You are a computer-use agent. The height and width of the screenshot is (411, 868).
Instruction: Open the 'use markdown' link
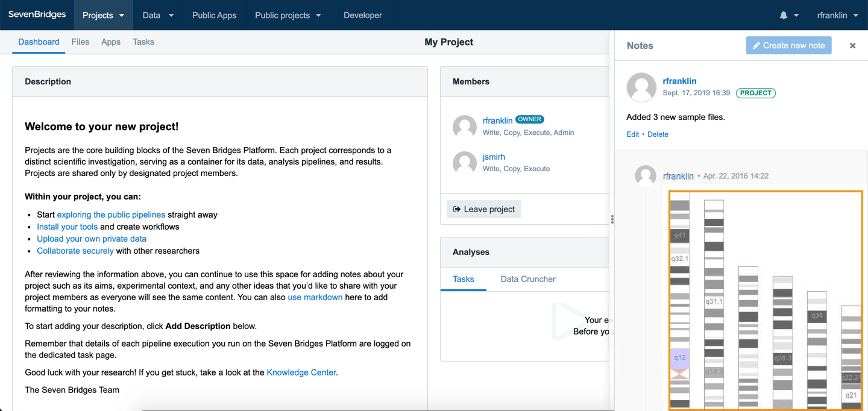[315, 297]
